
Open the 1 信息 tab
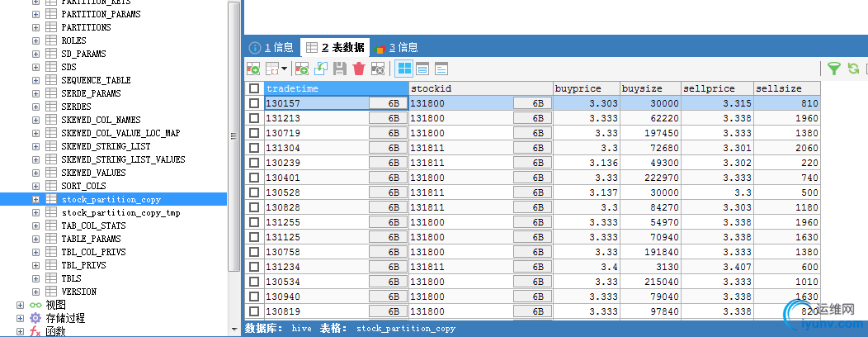tap(271, 48)
